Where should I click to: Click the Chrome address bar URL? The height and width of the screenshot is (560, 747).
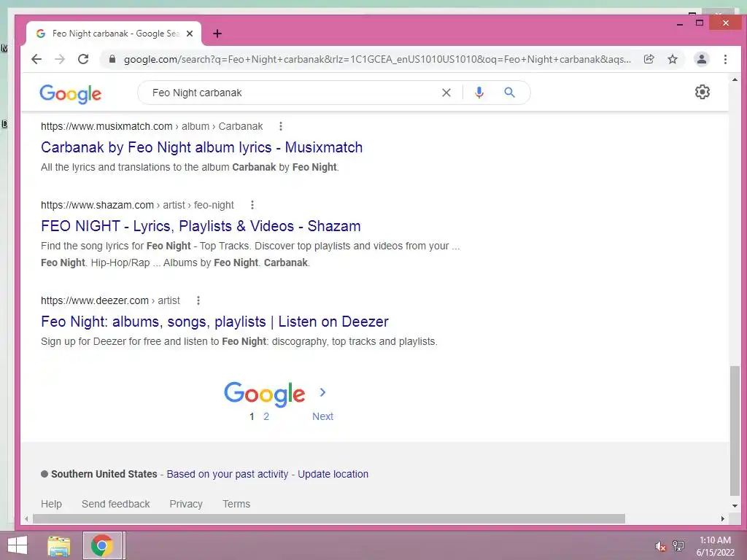point(376,60)
